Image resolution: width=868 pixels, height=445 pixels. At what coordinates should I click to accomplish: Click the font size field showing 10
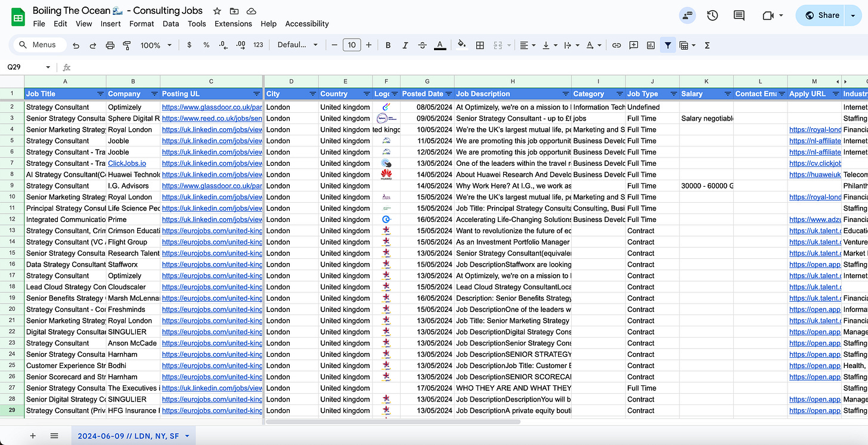pyautogui.click(x=352, y=45)
